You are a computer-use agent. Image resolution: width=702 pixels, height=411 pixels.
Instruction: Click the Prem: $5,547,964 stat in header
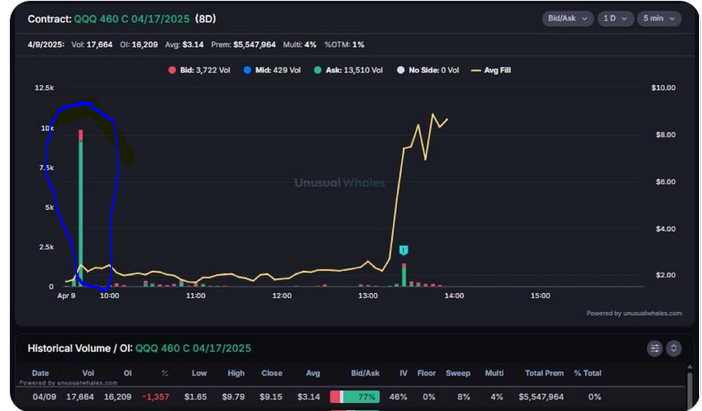click(x=244, y=45)
